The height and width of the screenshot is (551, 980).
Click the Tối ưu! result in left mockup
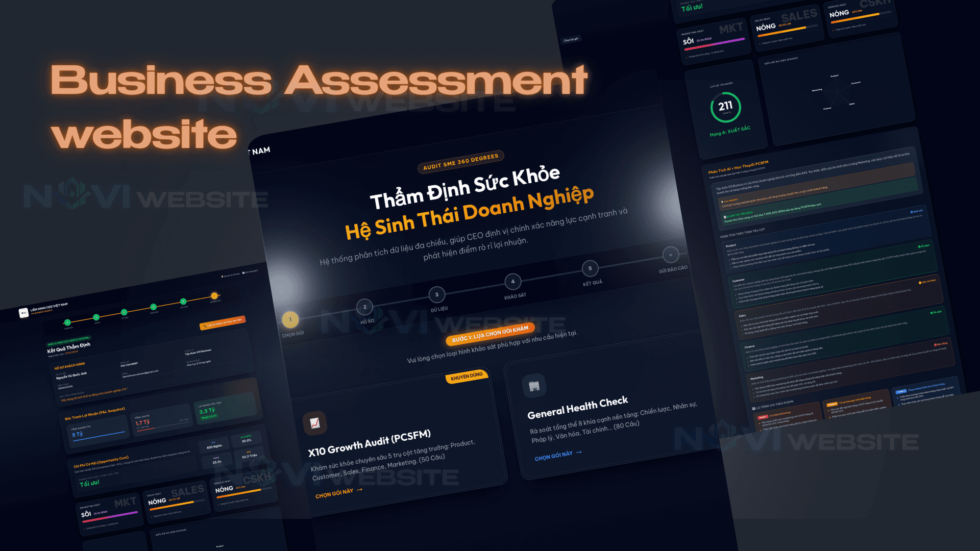point(89,483)
